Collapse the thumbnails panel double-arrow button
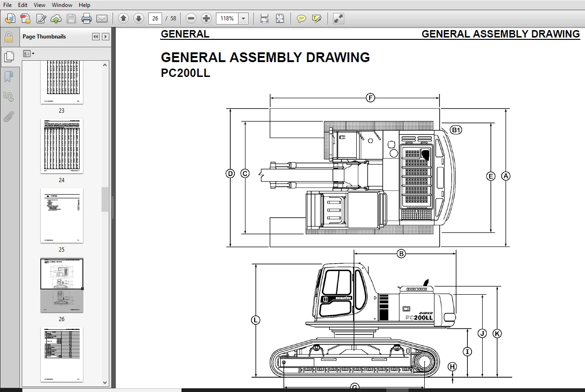585x392 pixels. point(96,37)
